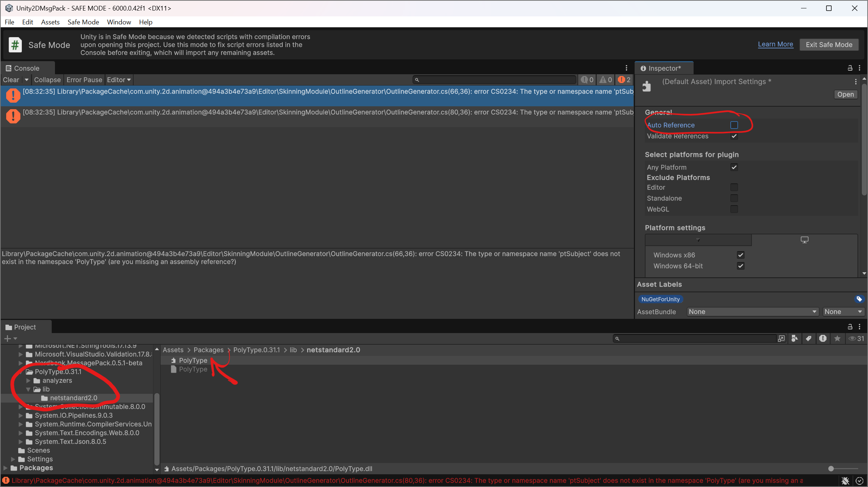Toggle the WebGL exclude platform checkbox

(734, 209)
